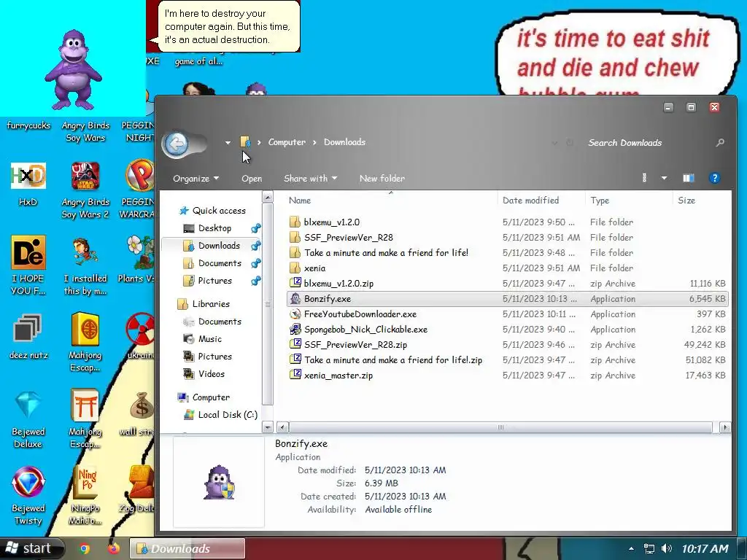The height and width of the screenshot is (560, 747).
Task: Click New folder button
Action: coord(382,179)
